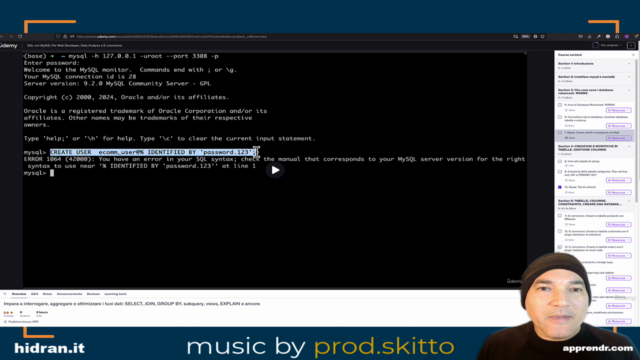Image resolution: width=640 pixels, height=360 pixels.
Task: Check lecture 9 Creazione della tabella categories
Action: tap(560, 171)
